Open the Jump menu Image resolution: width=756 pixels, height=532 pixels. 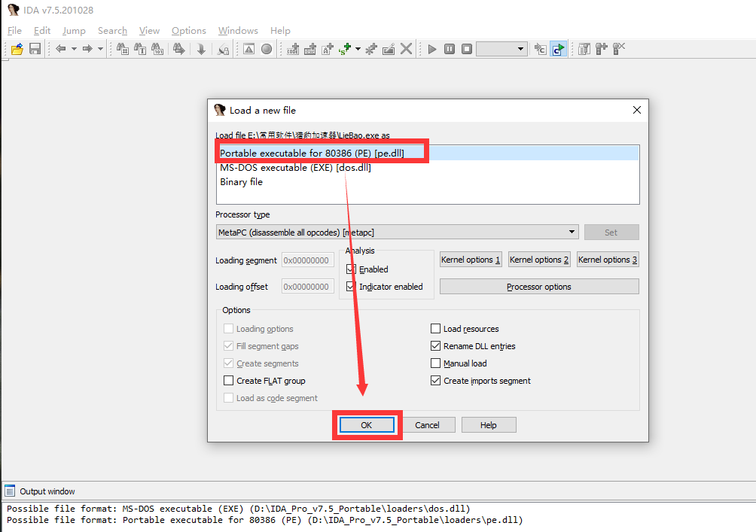tap(74, 30)
